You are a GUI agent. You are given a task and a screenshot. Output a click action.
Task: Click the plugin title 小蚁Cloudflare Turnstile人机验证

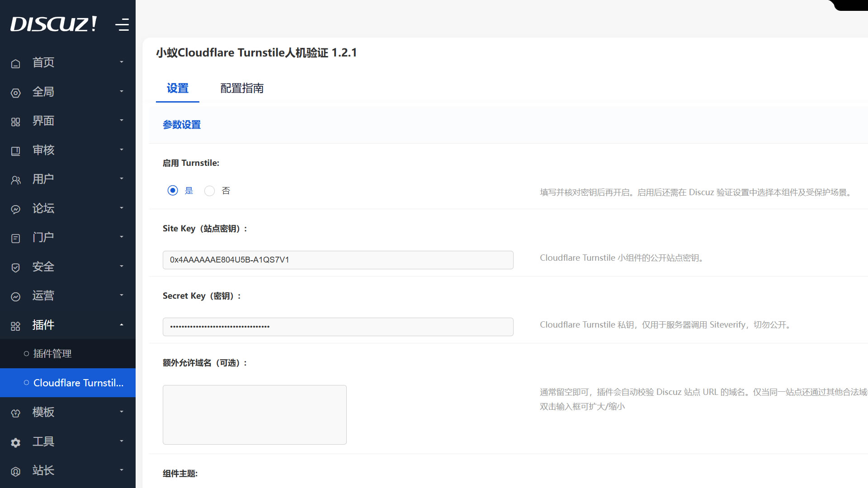click(x=256, y=53)
